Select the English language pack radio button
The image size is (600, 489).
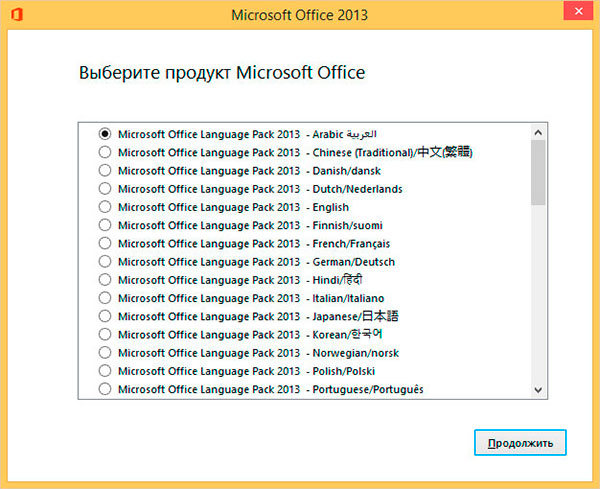coord(105,207)
